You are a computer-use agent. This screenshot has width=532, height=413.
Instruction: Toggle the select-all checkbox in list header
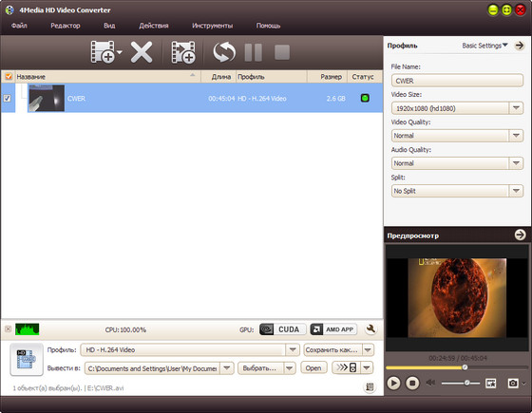click(9, 77)
